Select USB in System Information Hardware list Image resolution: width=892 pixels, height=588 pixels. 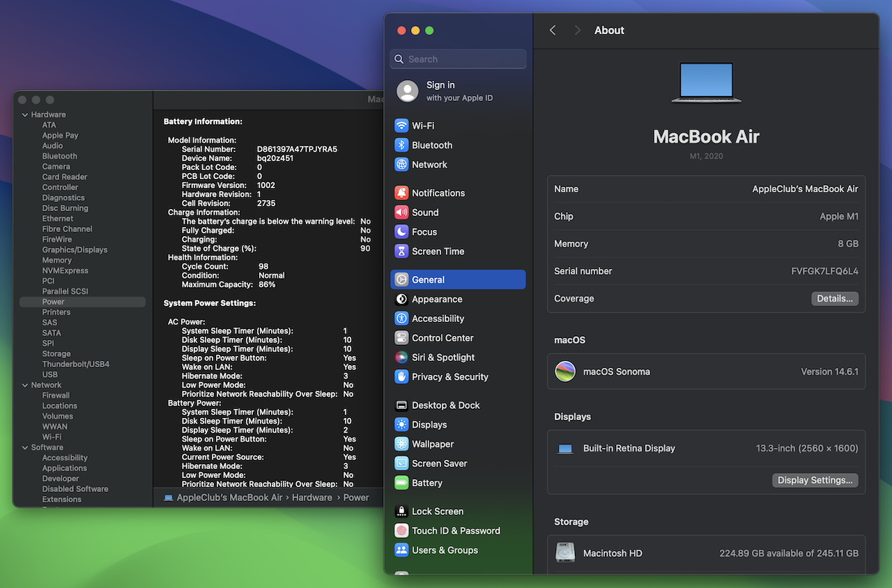(49, 375)
